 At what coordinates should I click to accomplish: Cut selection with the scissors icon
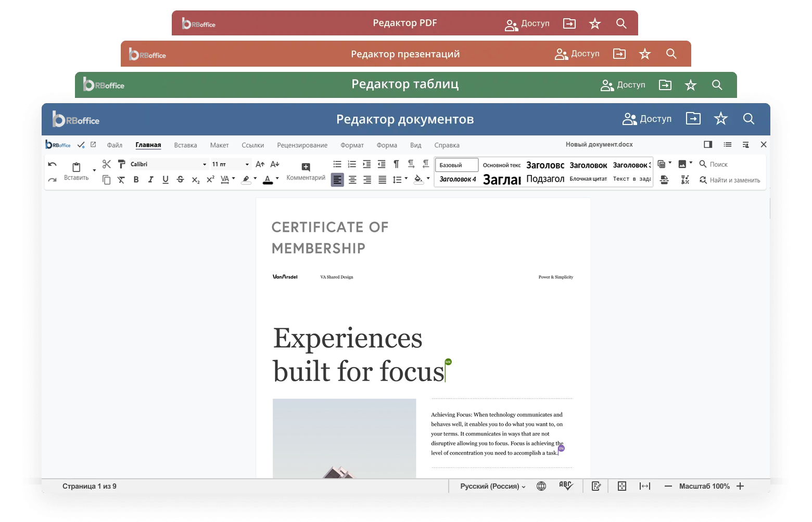[107, 164]
